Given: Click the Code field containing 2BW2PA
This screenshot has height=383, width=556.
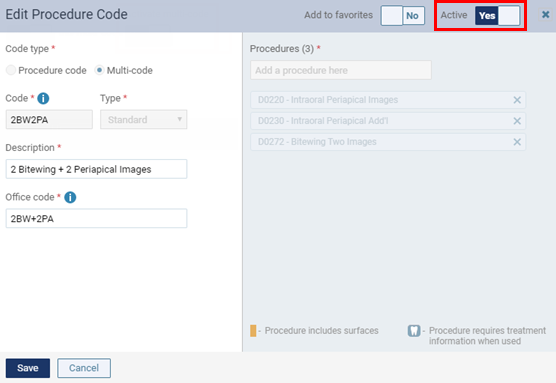Looking at the screenshot, I should point(49,120).
